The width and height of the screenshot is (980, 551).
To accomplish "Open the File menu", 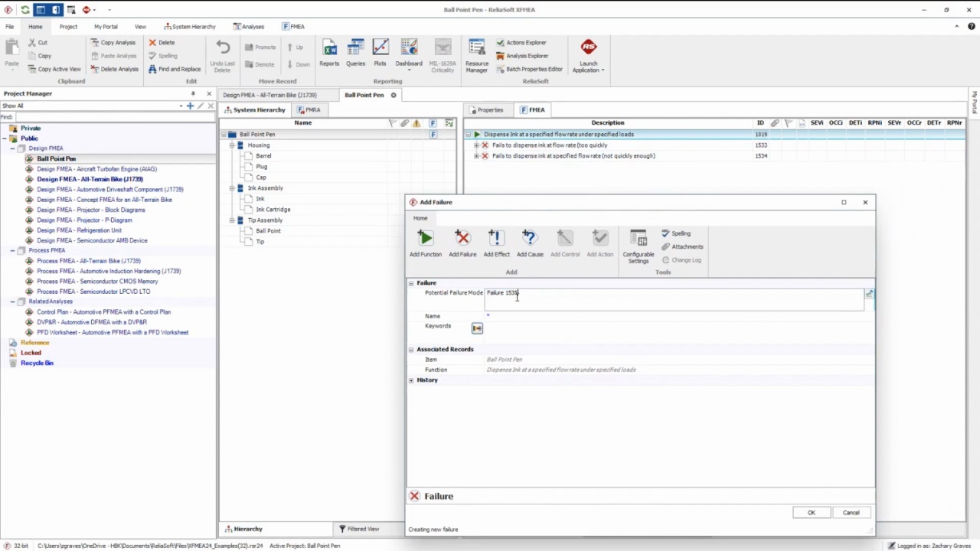I will pyautogui.click(x=10, y=27).
